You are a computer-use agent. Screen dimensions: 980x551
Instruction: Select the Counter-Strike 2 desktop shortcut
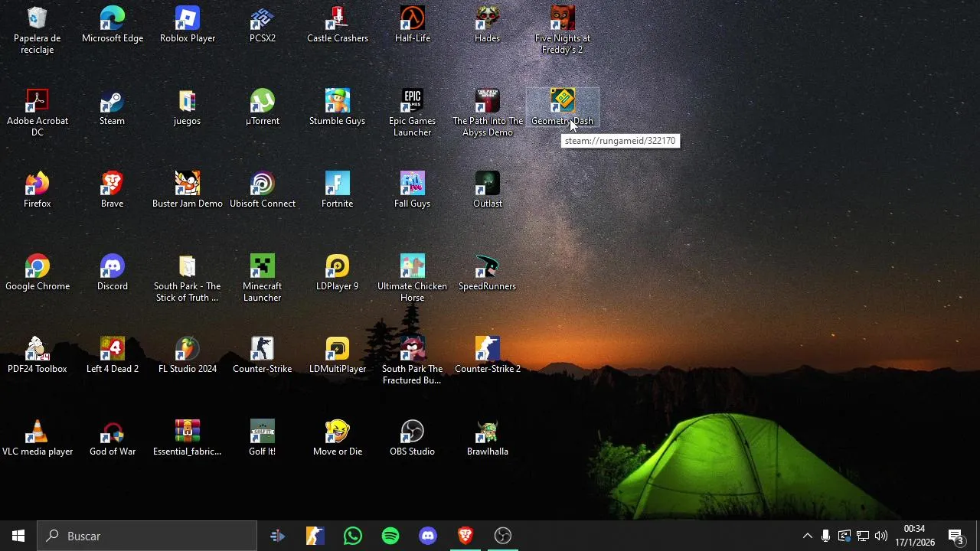coord(487,356)
